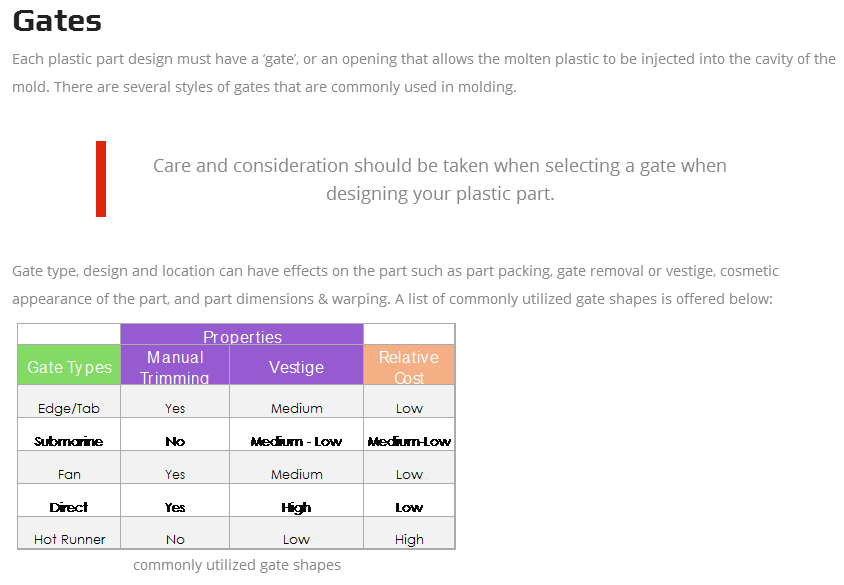The height and width of the screenshot is (585, 844).
Task: Click the Medium - Low vestige cell
Action: click(297, 434)
